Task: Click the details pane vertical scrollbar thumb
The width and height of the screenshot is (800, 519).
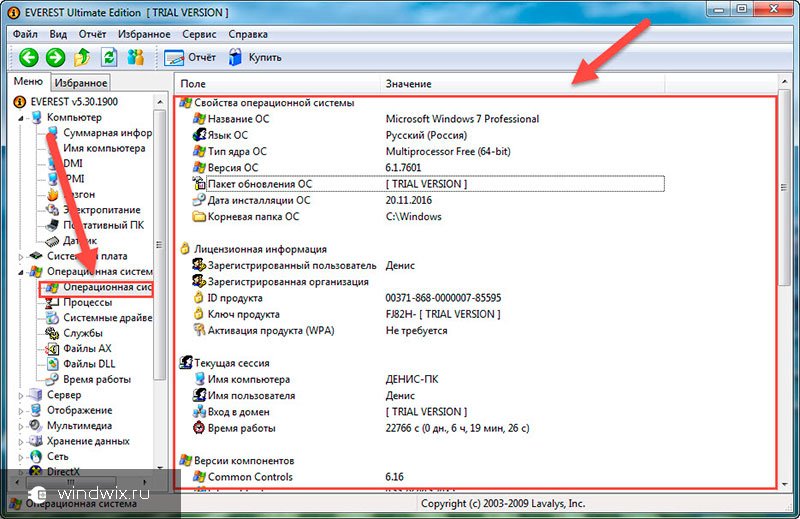Action: (x=784, y=188)
